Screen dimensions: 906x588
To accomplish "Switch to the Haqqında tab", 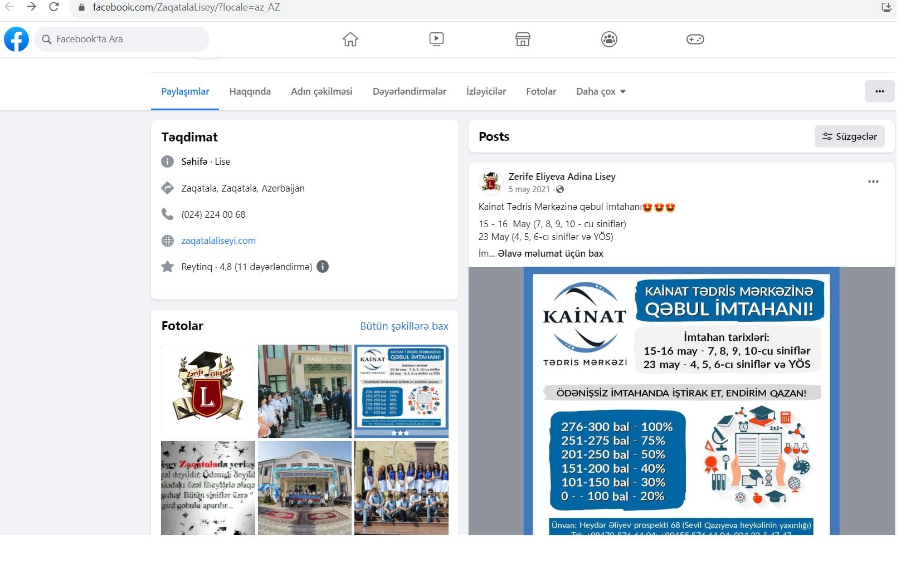I will coord(250,91).
